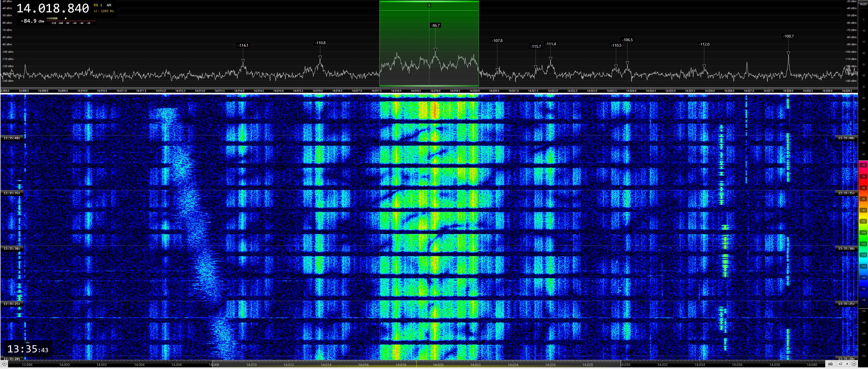868x369 pixels.
Task: Click the waterfall color palette scale
Action: coord(863,233)
